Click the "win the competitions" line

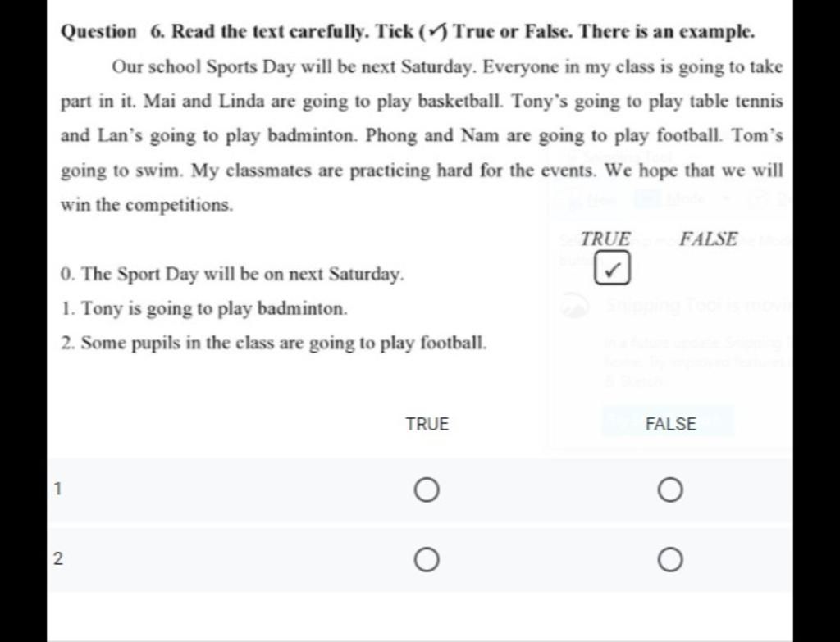pos(147,205)
